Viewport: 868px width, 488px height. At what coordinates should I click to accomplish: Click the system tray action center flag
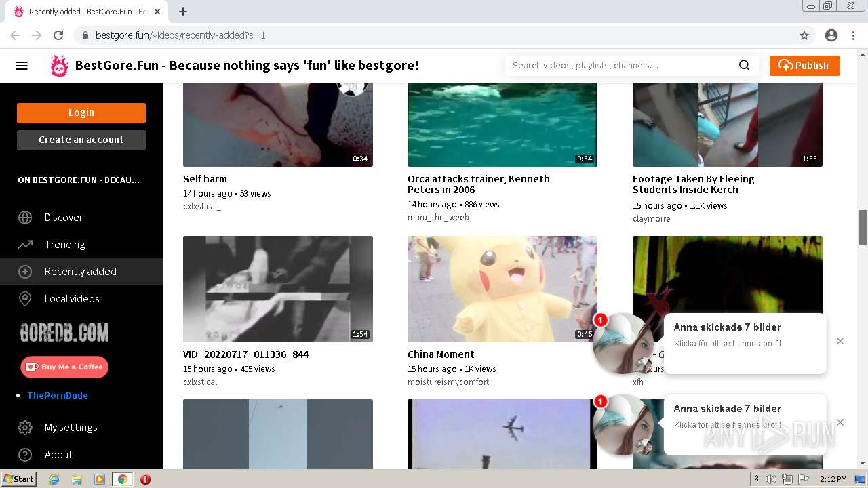[804, 479]
